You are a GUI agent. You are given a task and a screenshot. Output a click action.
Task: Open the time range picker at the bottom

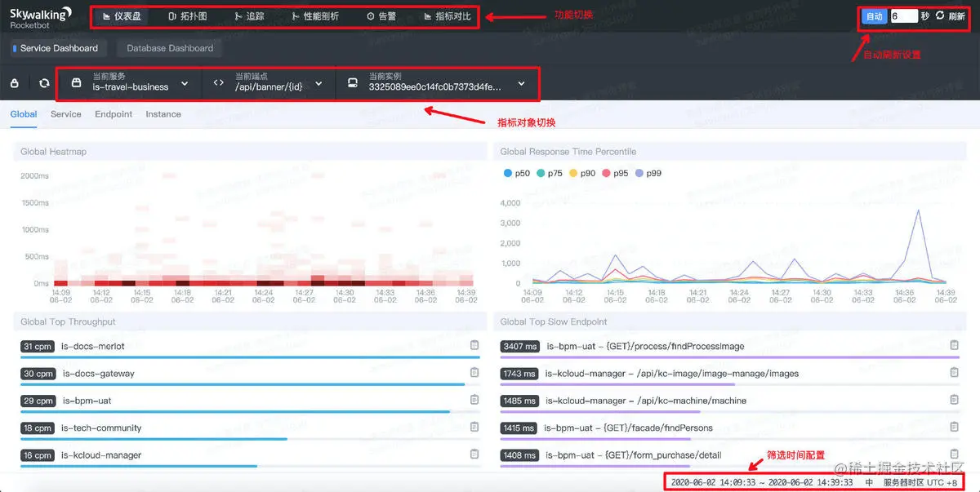coord(762,482)
